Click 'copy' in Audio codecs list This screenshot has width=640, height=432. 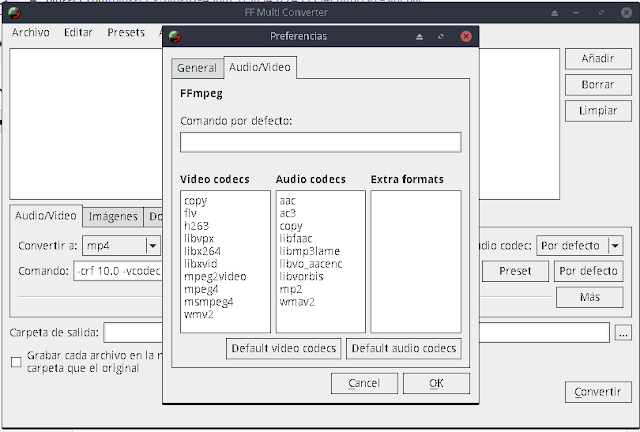point(291,226)
